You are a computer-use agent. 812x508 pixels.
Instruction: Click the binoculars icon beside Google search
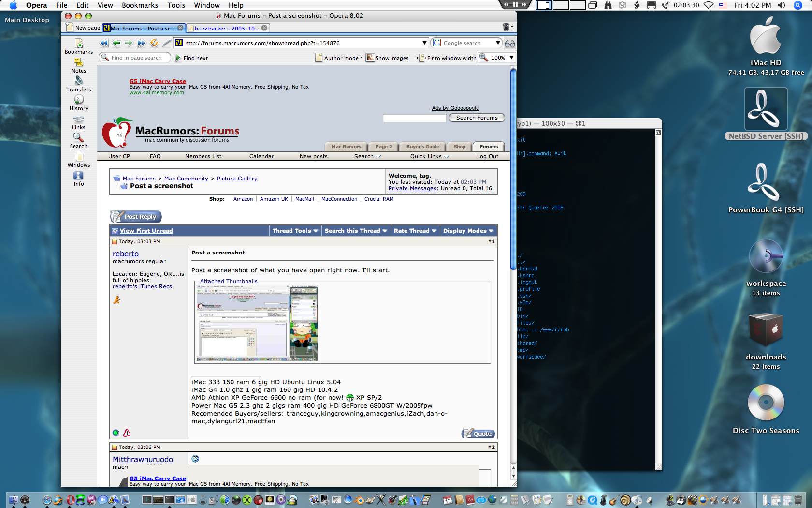click(510, 44)
